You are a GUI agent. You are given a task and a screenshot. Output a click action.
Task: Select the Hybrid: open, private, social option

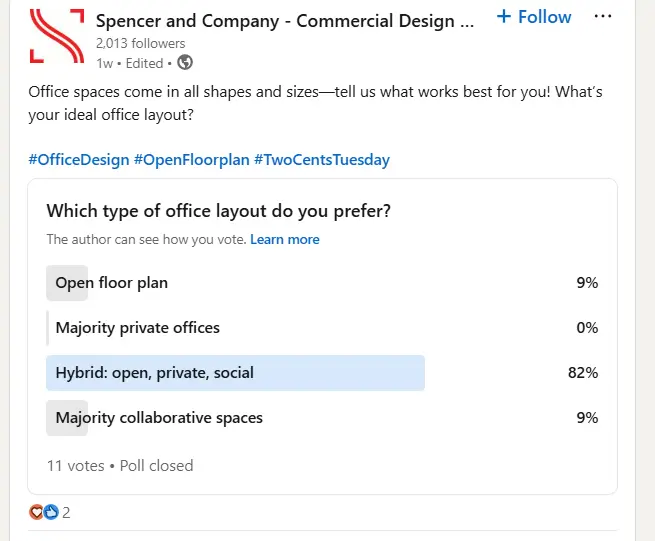coord(154,373)
